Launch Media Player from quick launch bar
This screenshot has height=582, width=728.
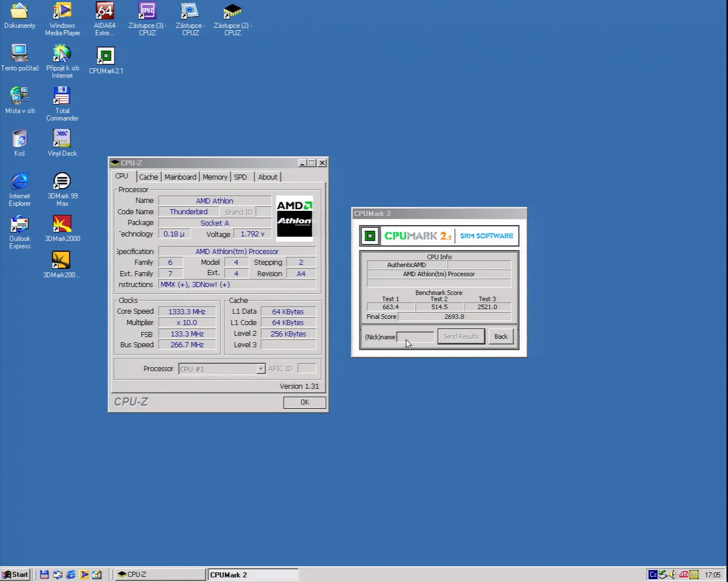coord(84,575)
